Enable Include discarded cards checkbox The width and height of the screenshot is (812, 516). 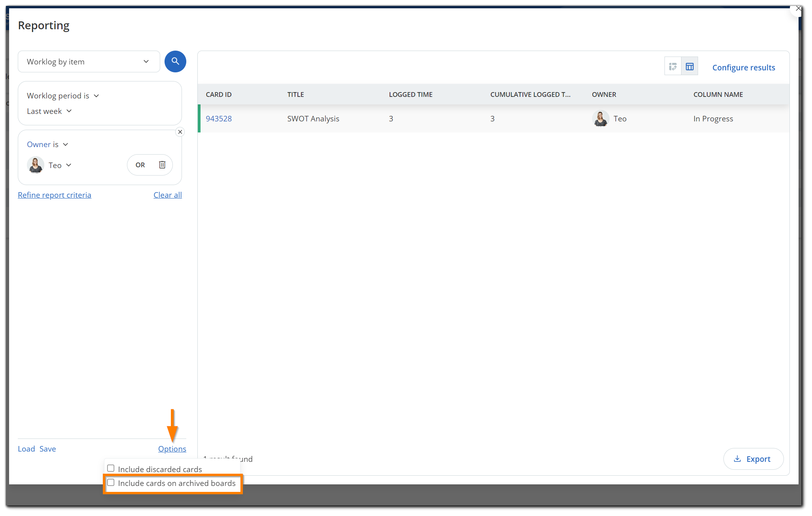[x=111, y=469]
